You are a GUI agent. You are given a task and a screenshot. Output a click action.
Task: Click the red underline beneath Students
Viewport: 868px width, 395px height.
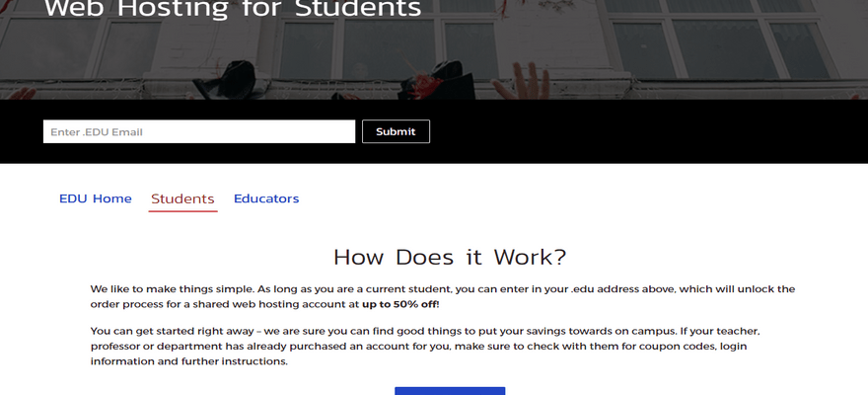coord(182,210)
